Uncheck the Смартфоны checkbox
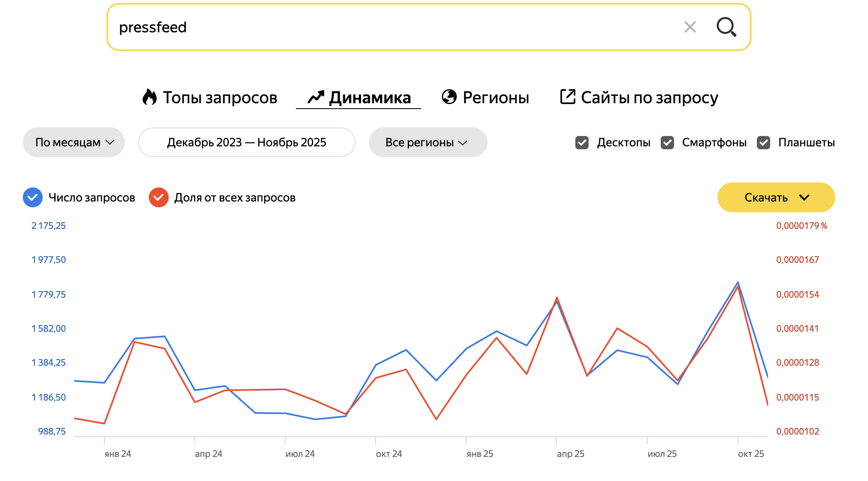Screen dimensions: 868x481 click(667, 143)
